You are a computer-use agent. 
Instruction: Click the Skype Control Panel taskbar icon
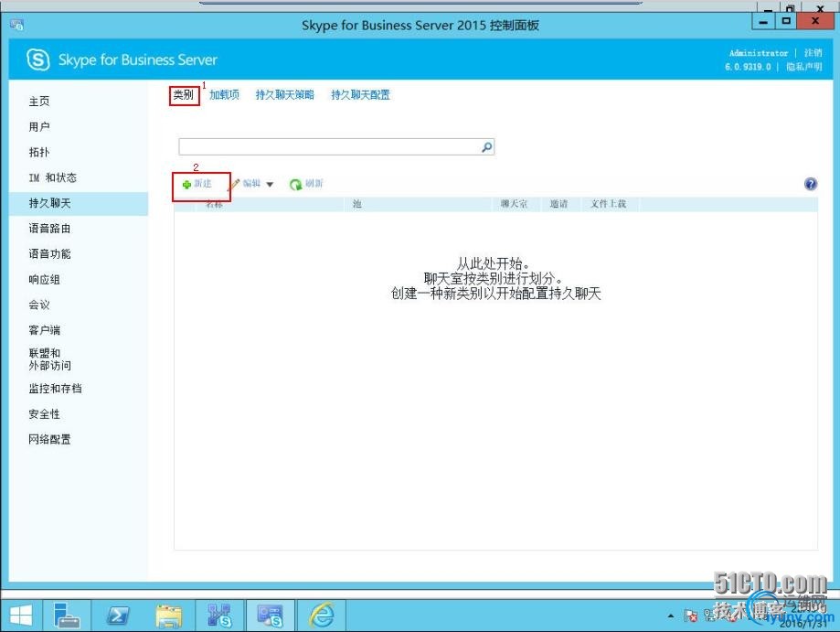pyautogui.click(x=271, y=616)
